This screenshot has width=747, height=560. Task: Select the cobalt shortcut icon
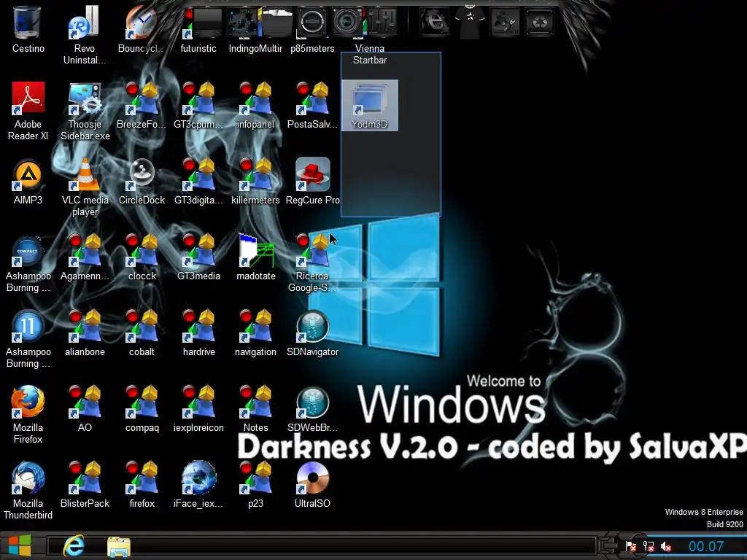(x=142, y=326)
